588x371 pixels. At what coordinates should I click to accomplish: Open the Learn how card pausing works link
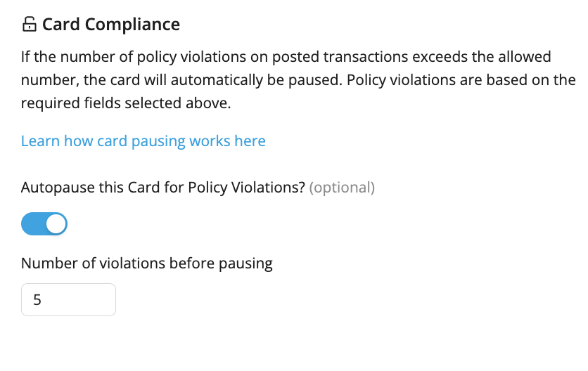click(x=143, y=141)
